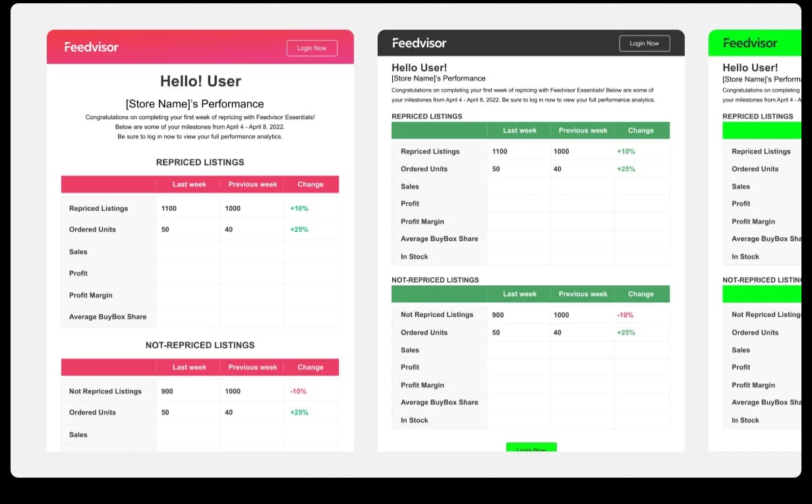Click "Profit Margin" in green template's Repriced table

click(x=753, y=222)
